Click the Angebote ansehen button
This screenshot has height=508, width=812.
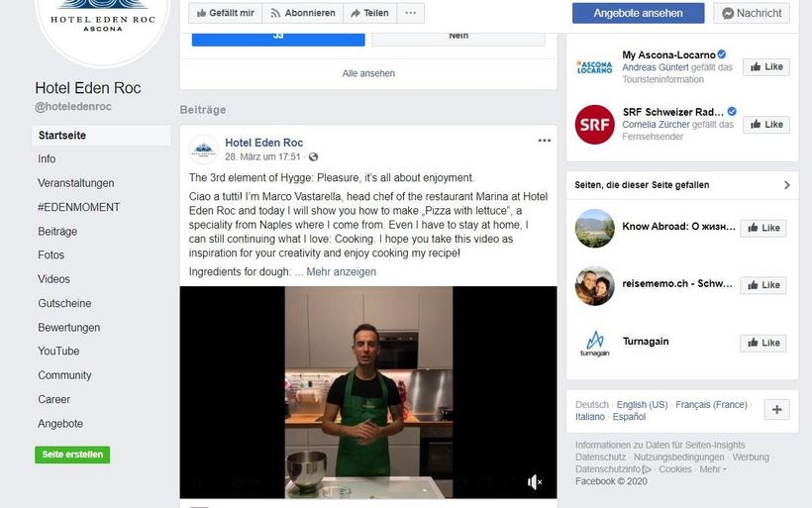click(638, 13)
